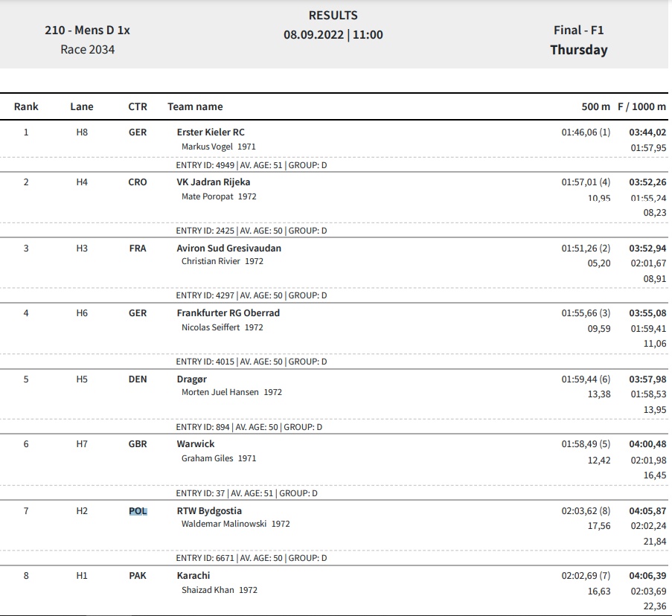Screen dimensions: 672x616
Task: Select the Erster Kieler RC team name
Action: [211, 132]
